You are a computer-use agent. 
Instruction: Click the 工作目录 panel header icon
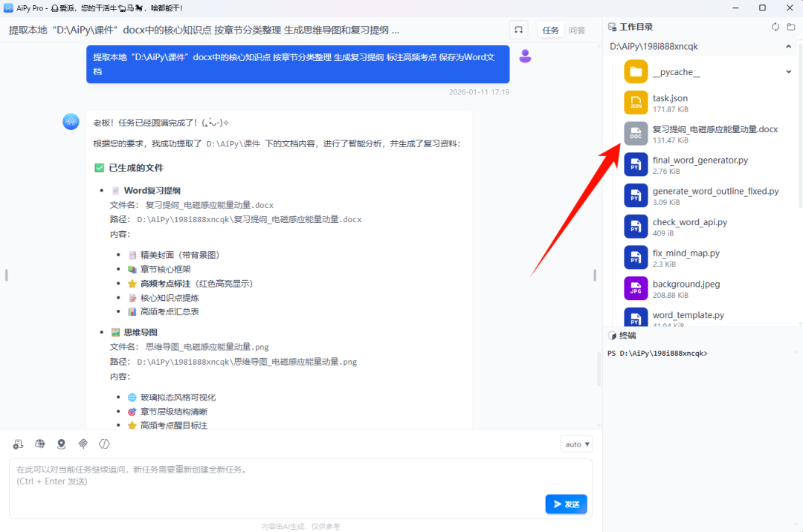[612, 27]
